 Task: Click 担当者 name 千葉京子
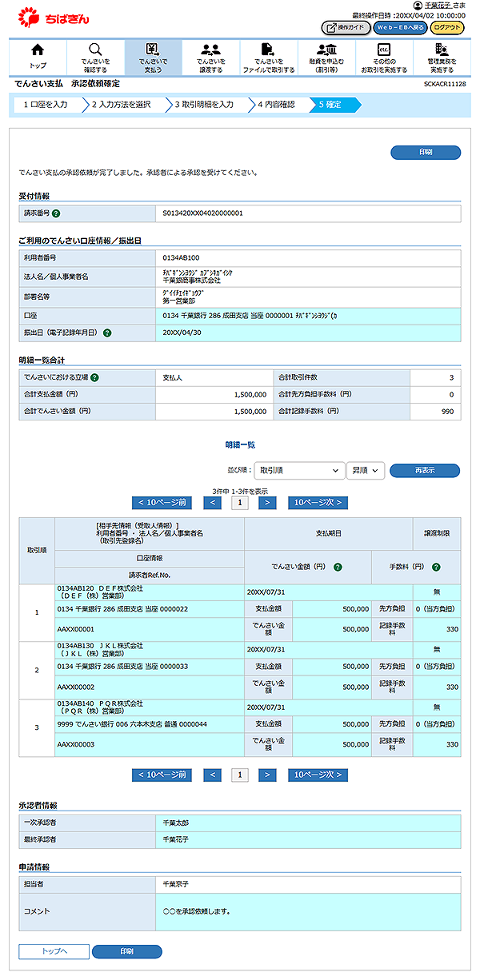(x=175, y=883)
